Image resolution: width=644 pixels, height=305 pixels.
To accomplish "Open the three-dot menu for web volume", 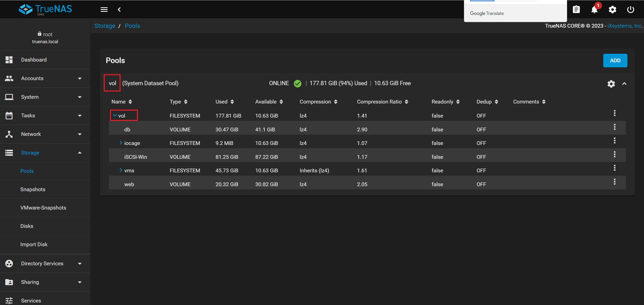I will pyautogui.click(x=614, y=182).
